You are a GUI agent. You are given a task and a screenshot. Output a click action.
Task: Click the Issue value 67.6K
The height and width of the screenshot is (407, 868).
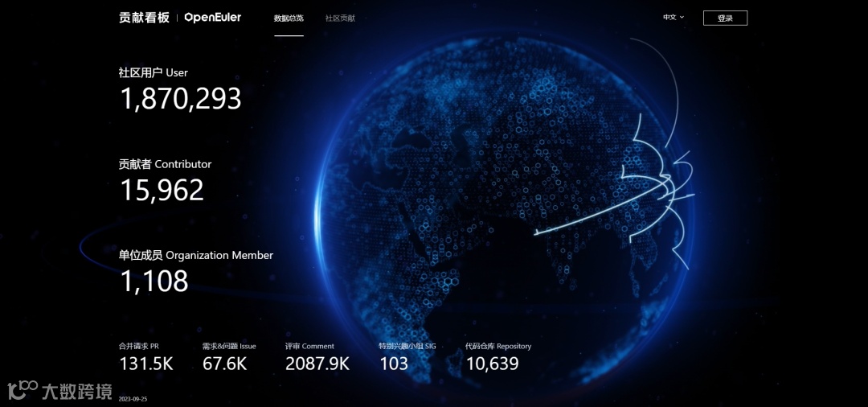tap(225, 364)
